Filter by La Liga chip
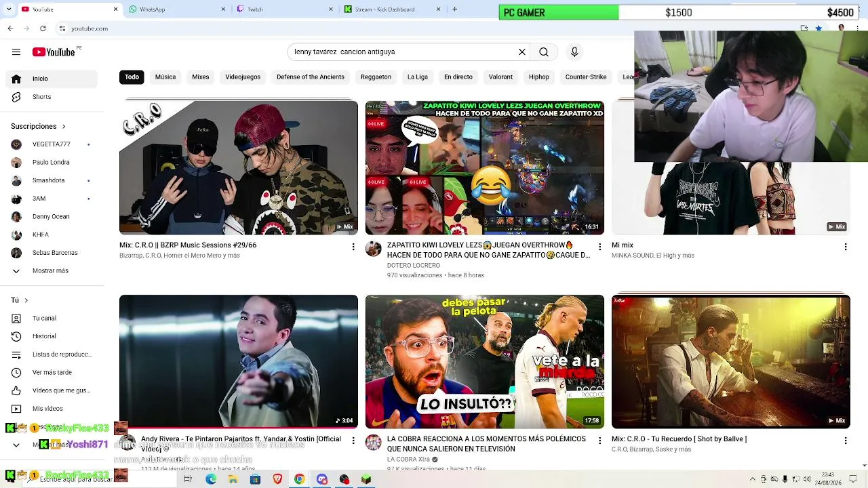Screen dimensions: 868x488 pyautogui.click(x=418, y=77)
